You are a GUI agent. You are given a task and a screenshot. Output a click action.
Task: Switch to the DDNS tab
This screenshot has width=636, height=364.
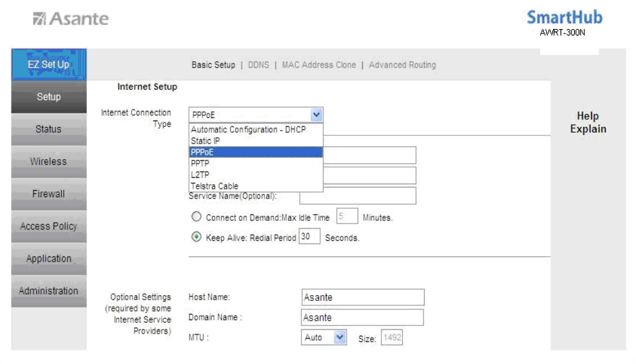pyautogui.click(x=258, y=65)
